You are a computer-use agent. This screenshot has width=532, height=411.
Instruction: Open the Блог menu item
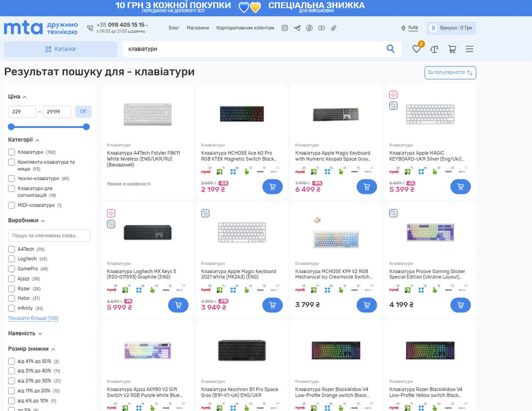174,28
